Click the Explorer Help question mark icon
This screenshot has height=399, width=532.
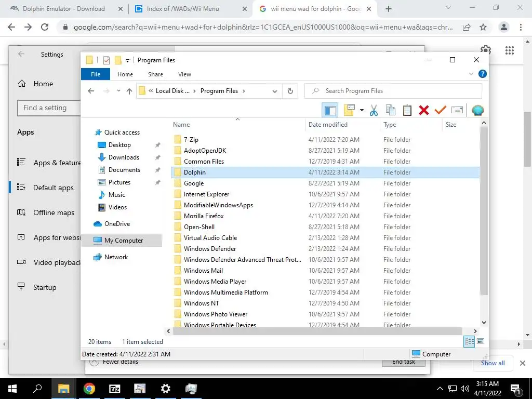click(x=482, y=74)
